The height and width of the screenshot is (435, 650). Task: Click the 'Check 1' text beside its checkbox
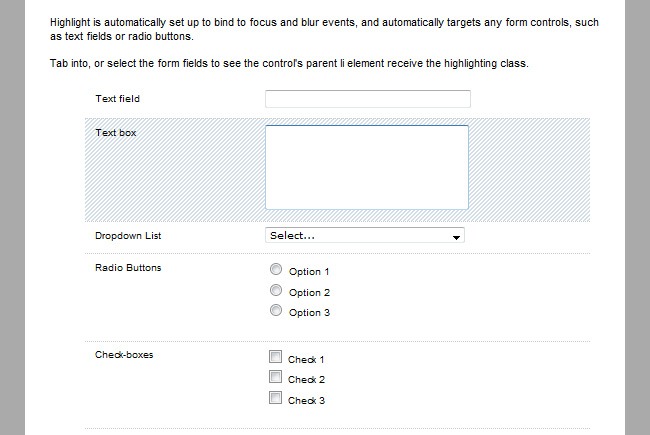click(x=306, y=359)
